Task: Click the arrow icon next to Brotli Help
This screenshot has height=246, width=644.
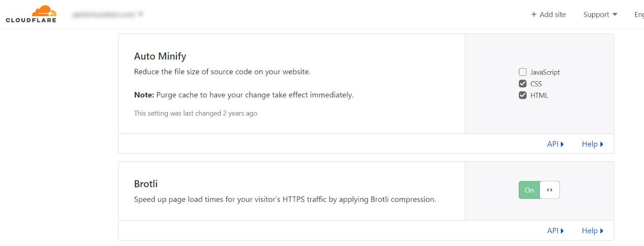Action: [602, 231]
